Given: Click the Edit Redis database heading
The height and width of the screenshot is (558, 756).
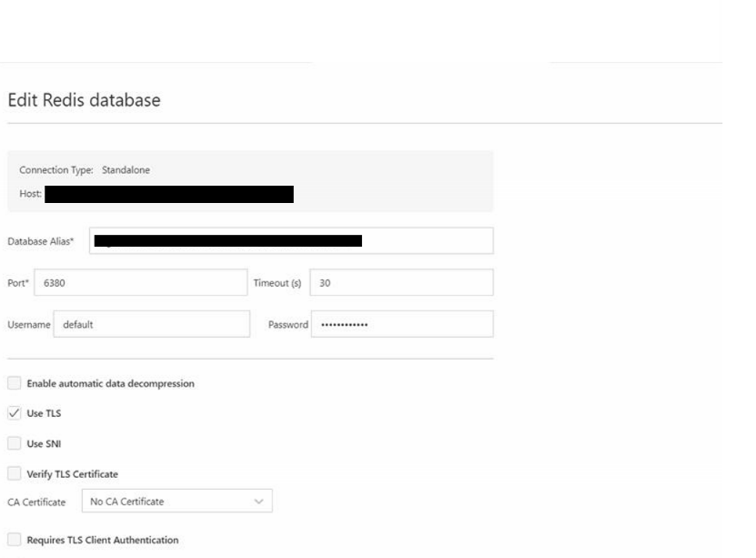Looking at the screenshot, I should [84, 100].
